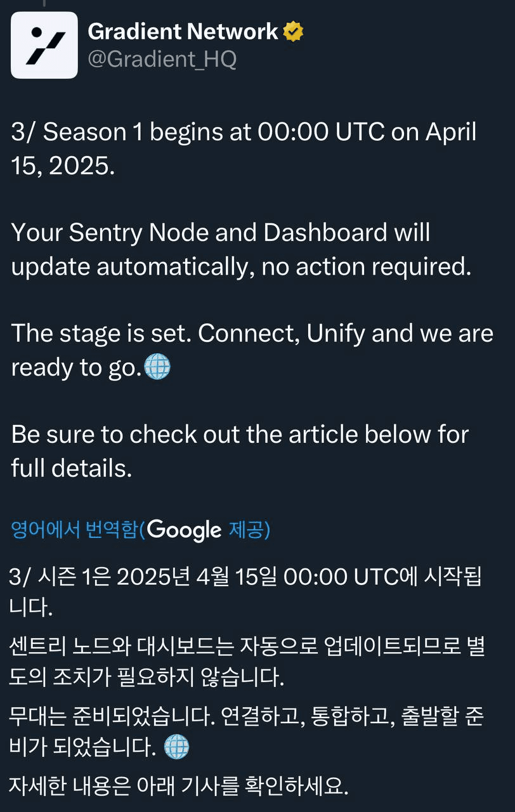Tap the '영어에서 번역함' translation link

[74, 530]
